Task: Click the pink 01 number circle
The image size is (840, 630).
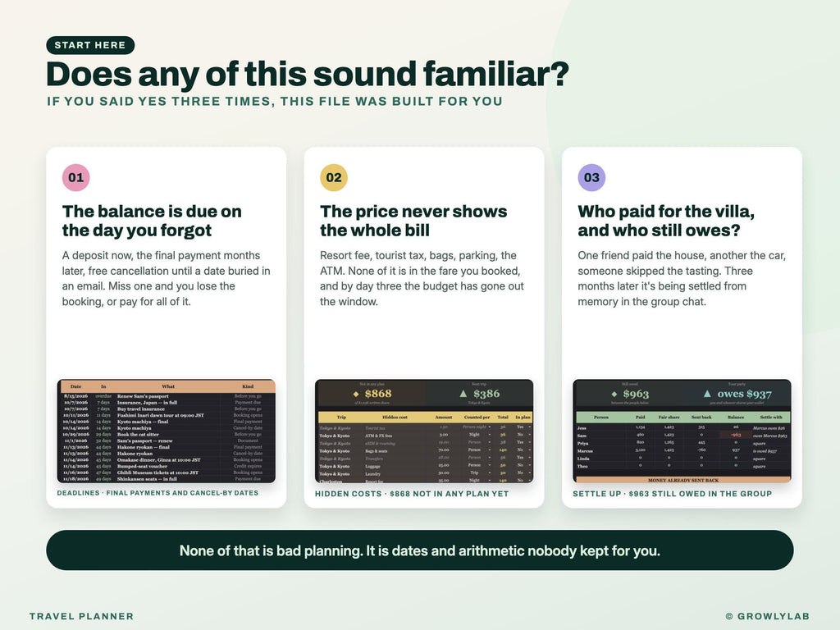Action: [x=76, y=177]
